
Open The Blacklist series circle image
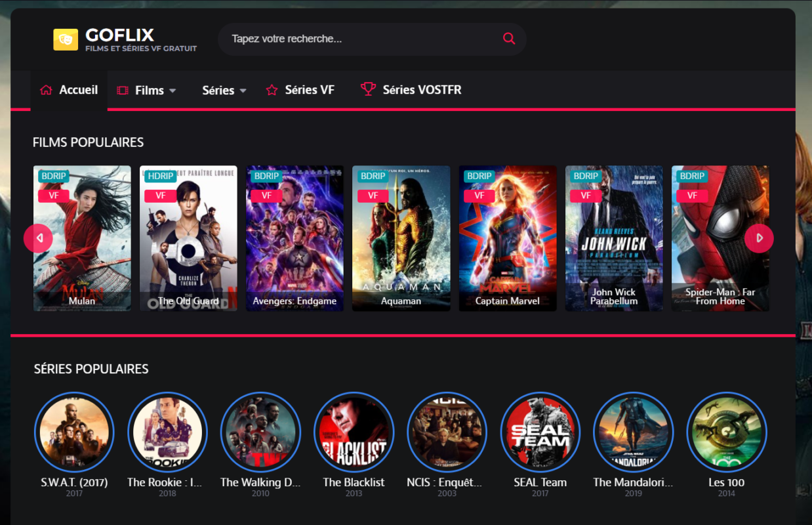(354, 432)
